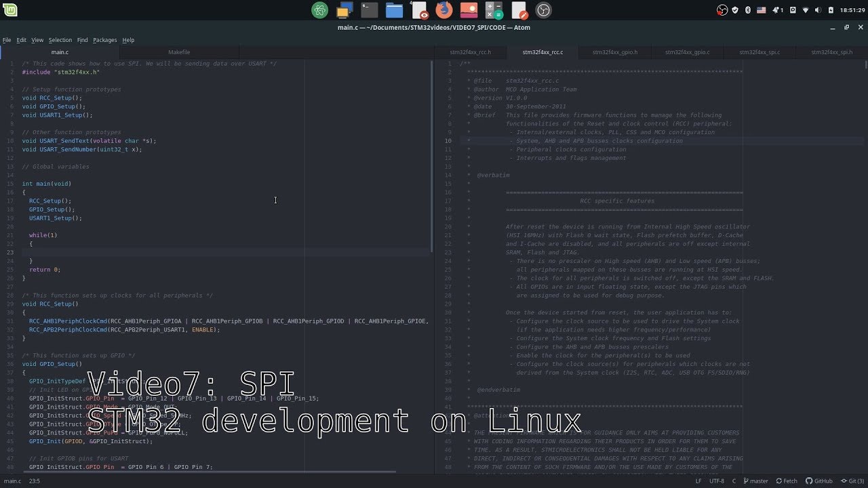Click the 'GPIO_Init(GPIOD, &GPIO_InitStruct);' line
Viewport: 868px width, 488px height.
coord(91,441)
